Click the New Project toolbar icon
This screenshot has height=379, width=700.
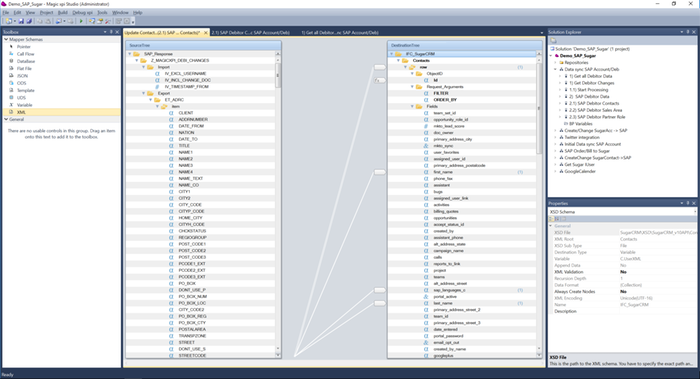tap(8, 21)
